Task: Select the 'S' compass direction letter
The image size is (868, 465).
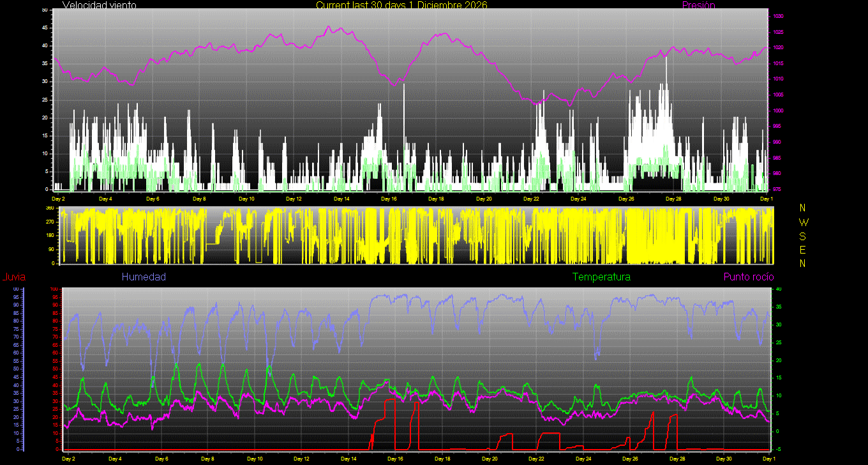Action: tap(803, 236)
